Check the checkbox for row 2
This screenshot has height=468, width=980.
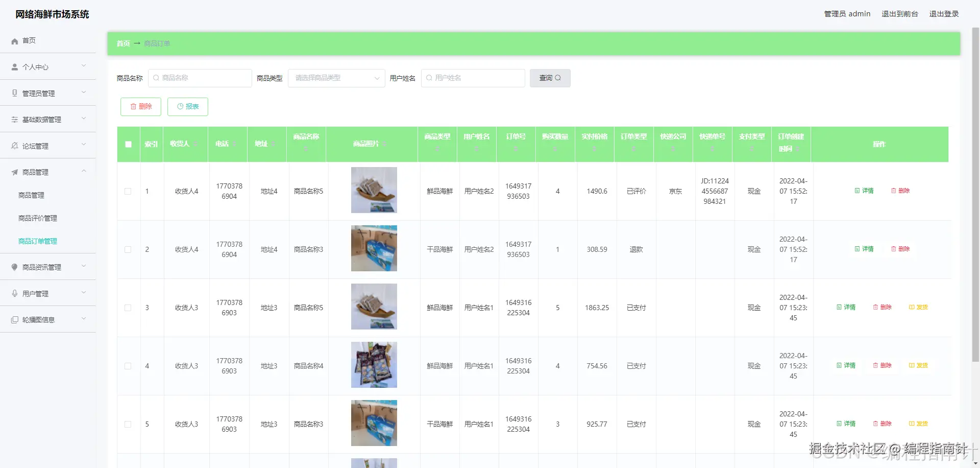(x=128, y=249)
